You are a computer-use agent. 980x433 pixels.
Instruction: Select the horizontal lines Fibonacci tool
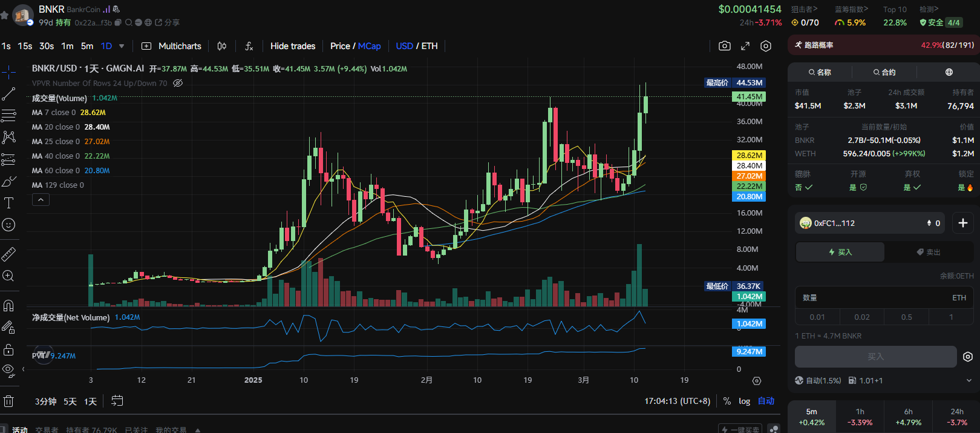(x=8, y=116)
